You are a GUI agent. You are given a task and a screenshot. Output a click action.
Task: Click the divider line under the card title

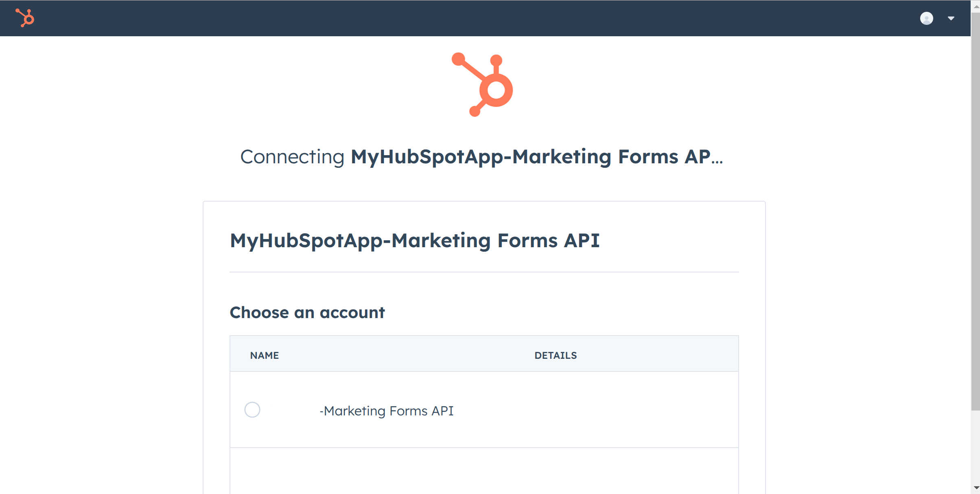483,272
